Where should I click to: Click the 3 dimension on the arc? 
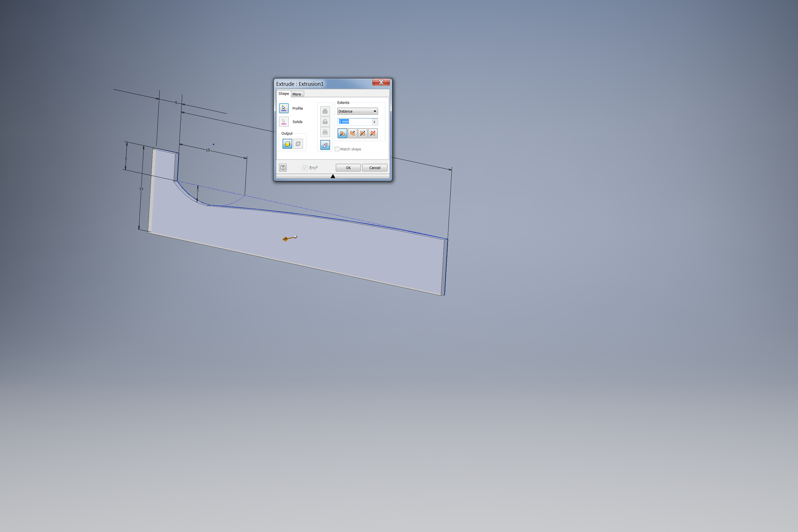coord(198,190)
